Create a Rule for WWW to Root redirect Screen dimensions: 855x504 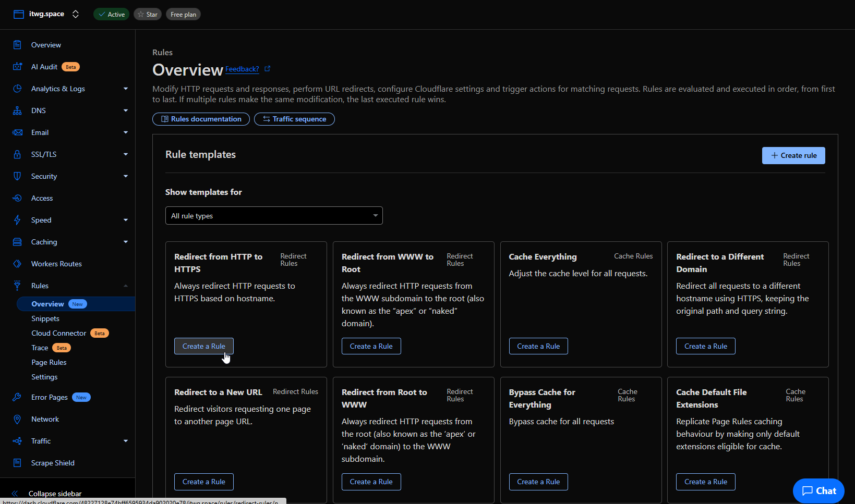pyautogui.click(x=371, y=346)
